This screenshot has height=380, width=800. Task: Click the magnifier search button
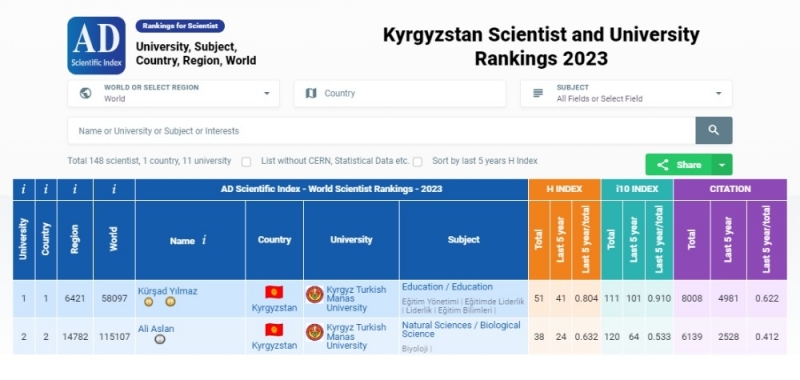point(713,131)
